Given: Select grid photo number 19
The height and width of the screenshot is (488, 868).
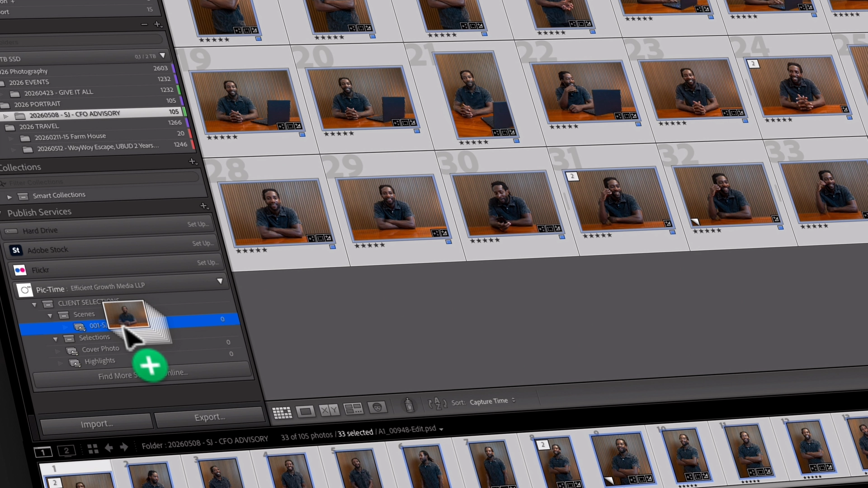Looking at the screenshot, I should (x=247, y=100).
